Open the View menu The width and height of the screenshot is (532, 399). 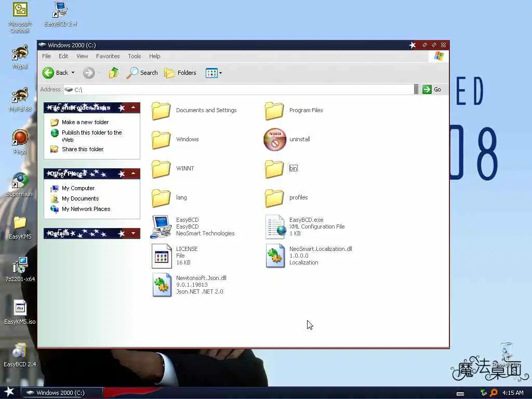point(82,56)
